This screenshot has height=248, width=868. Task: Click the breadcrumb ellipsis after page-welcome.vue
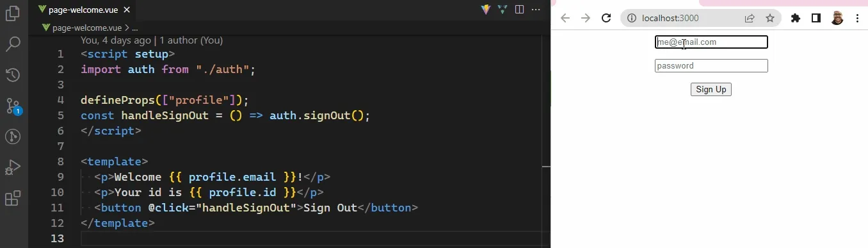click(134, 28)
